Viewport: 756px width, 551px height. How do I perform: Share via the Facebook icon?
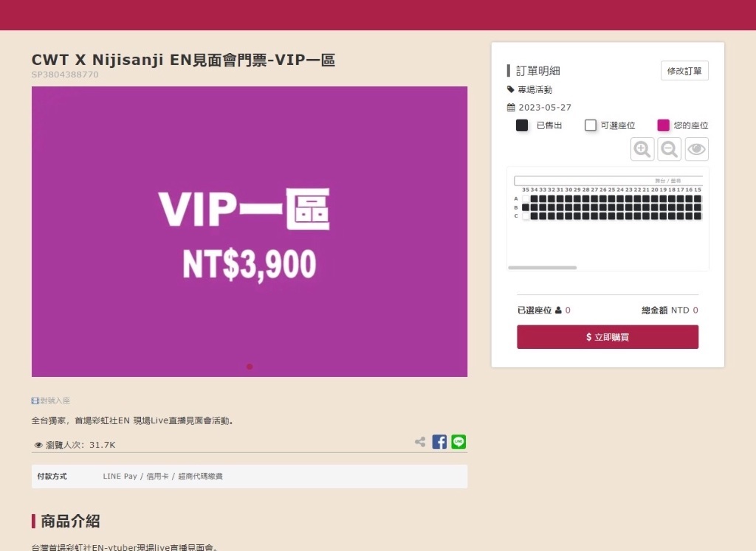(439, 442)
